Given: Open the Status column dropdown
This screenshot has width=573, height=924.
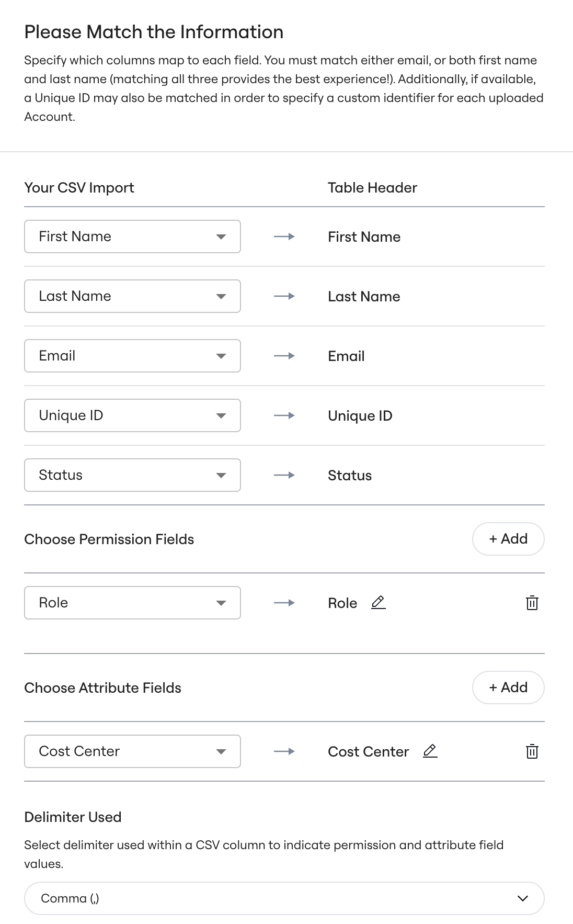Looking at the screenshot, I should [132, 475].
